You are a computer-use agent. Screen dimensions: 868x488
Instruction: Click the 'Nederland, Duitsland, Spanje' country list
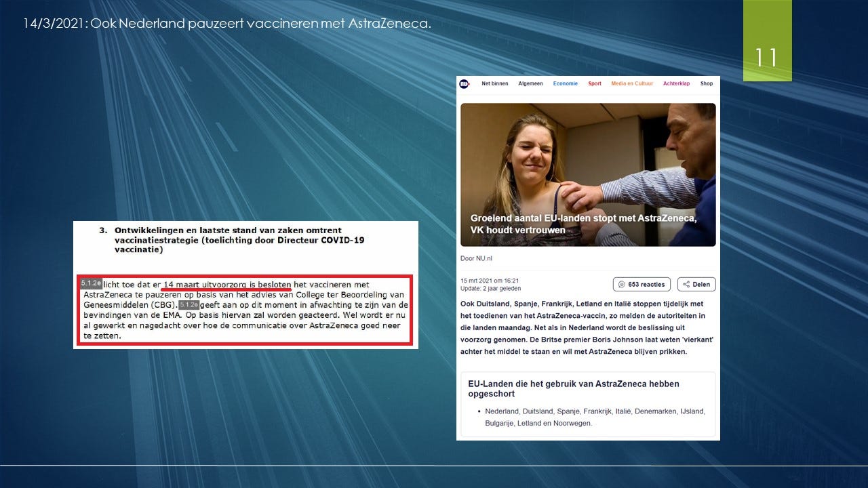[x=595, y=417]
